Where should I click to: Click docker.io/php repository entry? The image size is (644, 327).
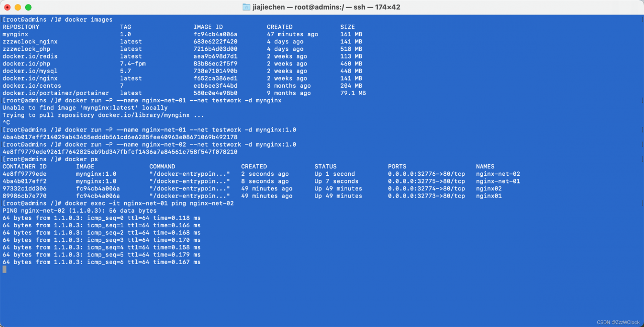pyautogui.click(x=26, y=64)
